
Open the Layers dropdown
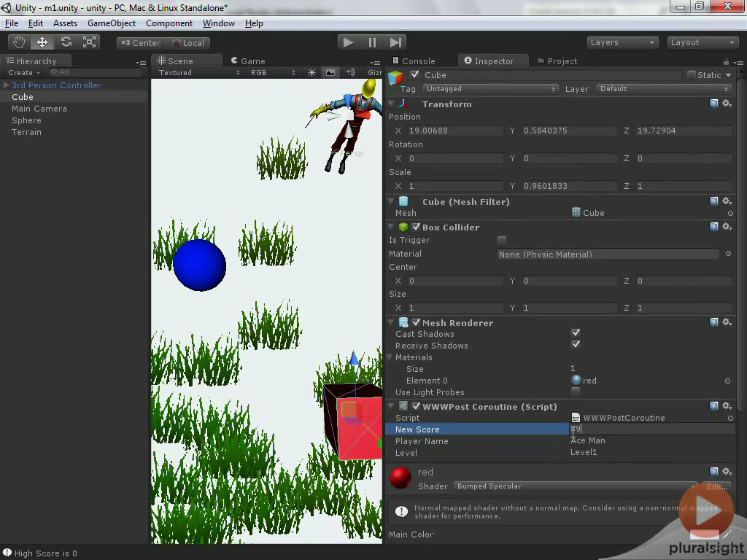pos(622,42)
